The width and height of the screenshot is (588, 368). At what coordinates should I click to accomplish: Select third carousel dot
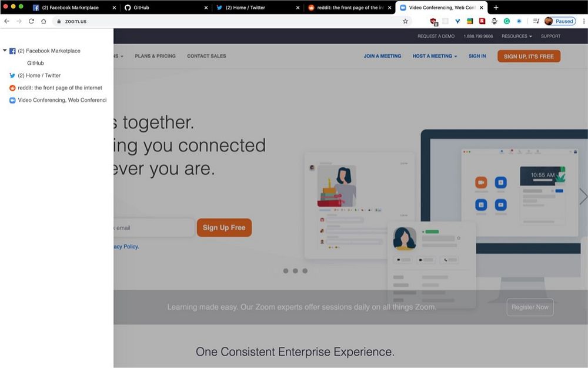[x=305, y=271]
